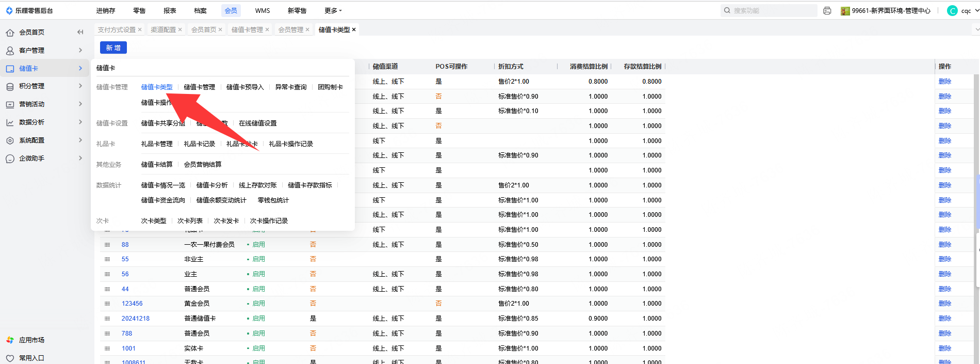This screenshot has width=980, height=364.
Task: Click the printer icon in top bar
Action: (827, 11)
